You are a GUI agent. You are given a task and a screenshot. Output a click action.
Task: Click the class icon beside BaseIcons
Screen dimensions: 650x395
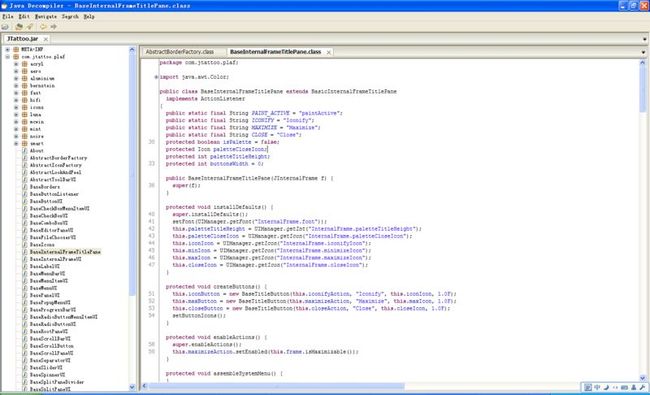25,245
